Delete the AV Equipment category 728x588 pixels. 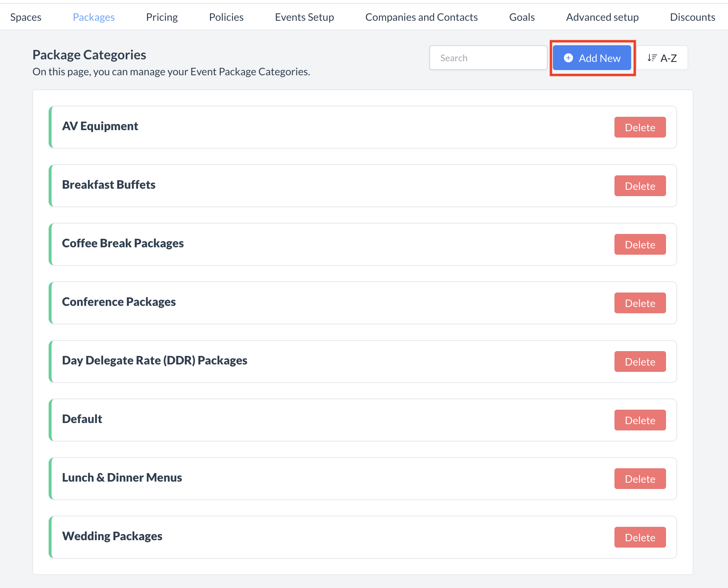[640, 127]
